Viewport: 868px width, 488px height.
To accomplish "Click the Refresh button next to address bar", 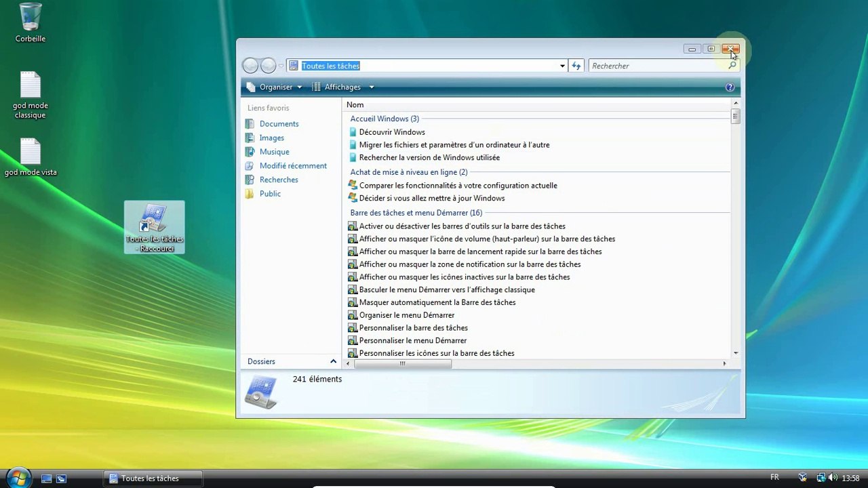I will [576, 66].
